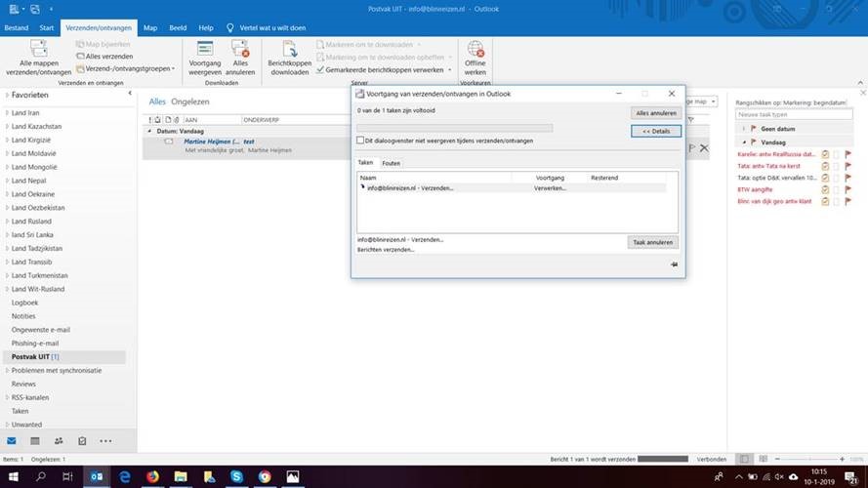Open RSS-kanalen folder
This screenshot has height=488, width=868.
click(x=30, y=397)
